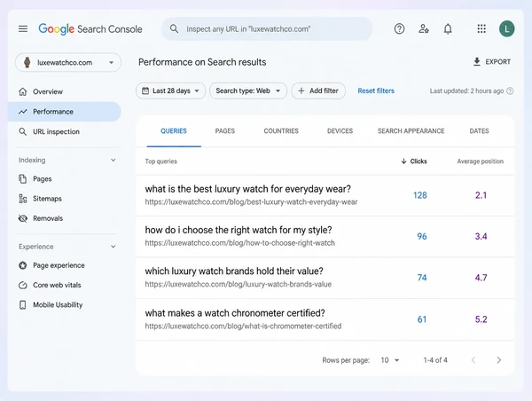The image size is (532, 401).
Task: Click the 128 clicks value
Action: point(420,195)
